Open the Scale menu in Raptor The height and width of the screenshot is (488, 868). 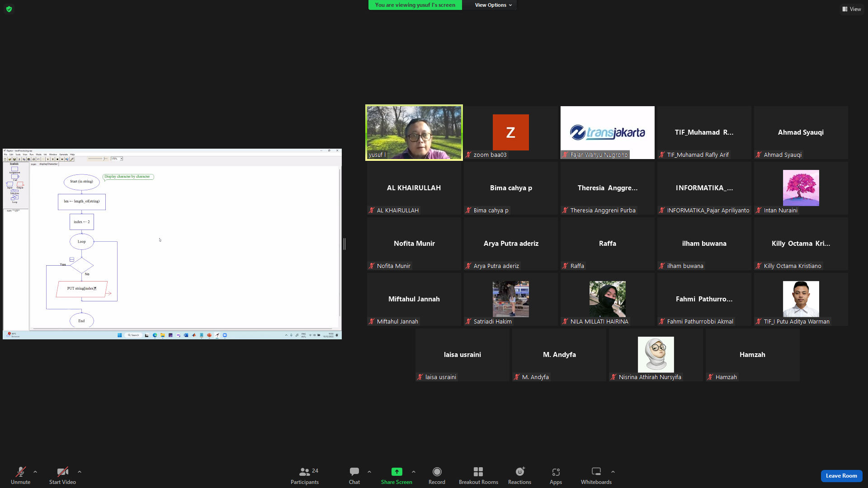(x=18, y=155)
